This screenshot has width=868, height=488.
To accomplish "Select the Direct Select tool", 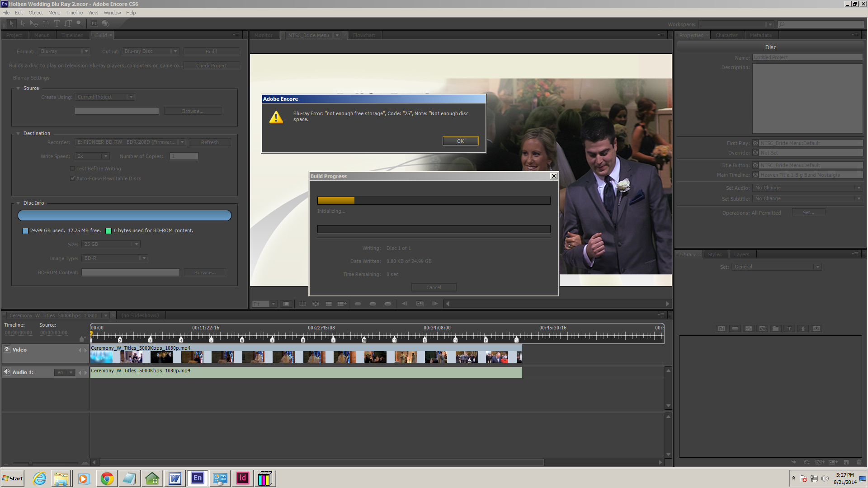I will pos(23,23).
